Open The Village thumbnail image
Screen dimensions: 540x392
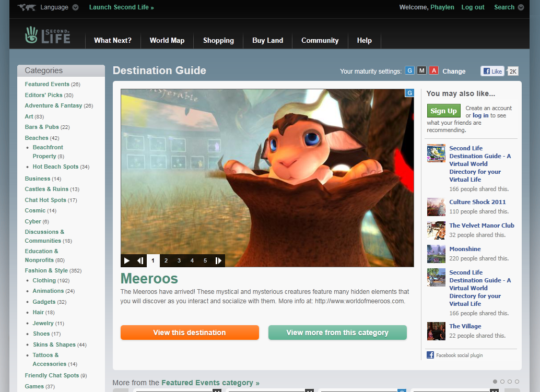(436, 331)
